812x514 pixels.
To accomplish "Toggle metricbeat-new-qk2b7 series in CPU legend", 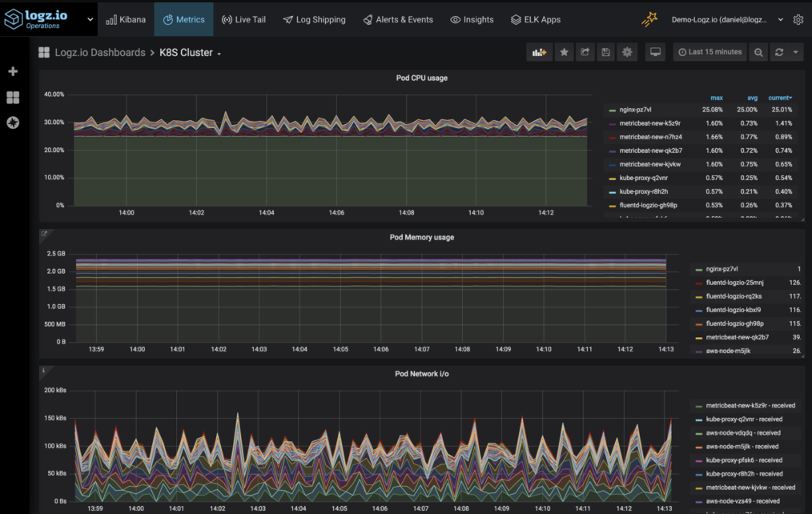I will click(650, 151).
